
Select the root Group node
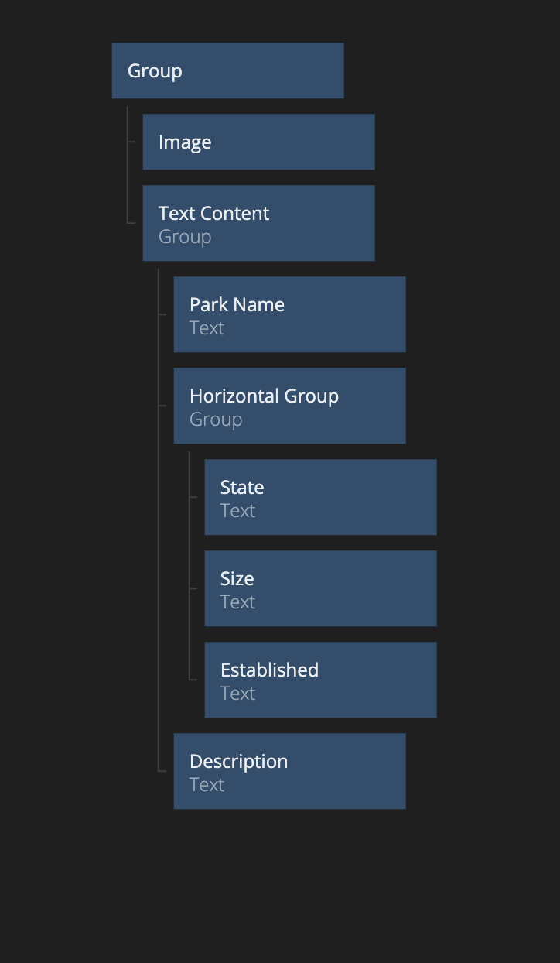227,70
